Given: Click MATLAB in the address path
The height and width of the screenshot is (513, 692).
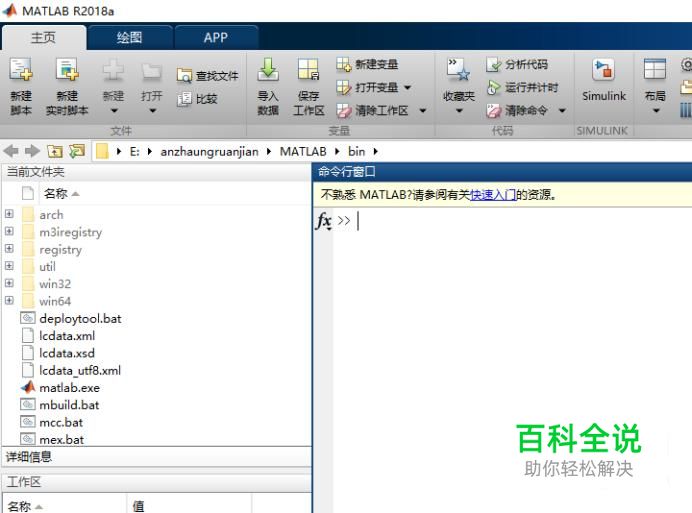Looking at the screenshot, I should (303, 151).
